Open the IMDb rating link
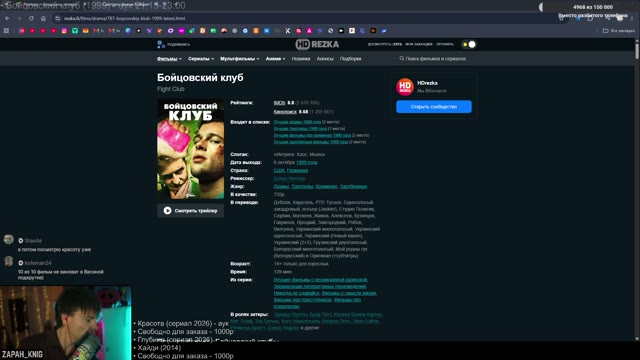This screenshot has width=640, height=360. [x=279, y=103]
